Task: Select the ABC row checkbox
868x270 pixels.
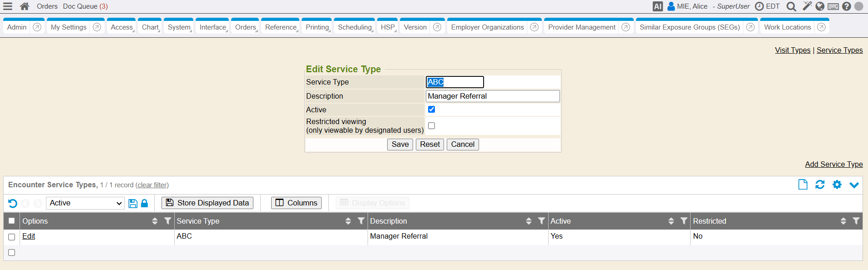Action: click(x=12, y=237)
